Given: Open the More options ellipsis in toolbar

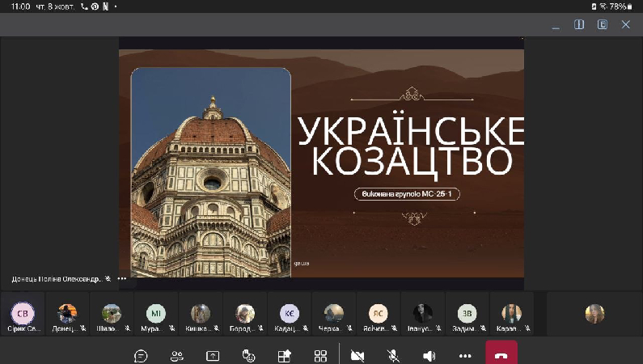Looking at the screenshot, I should click(x=465, y=355).
